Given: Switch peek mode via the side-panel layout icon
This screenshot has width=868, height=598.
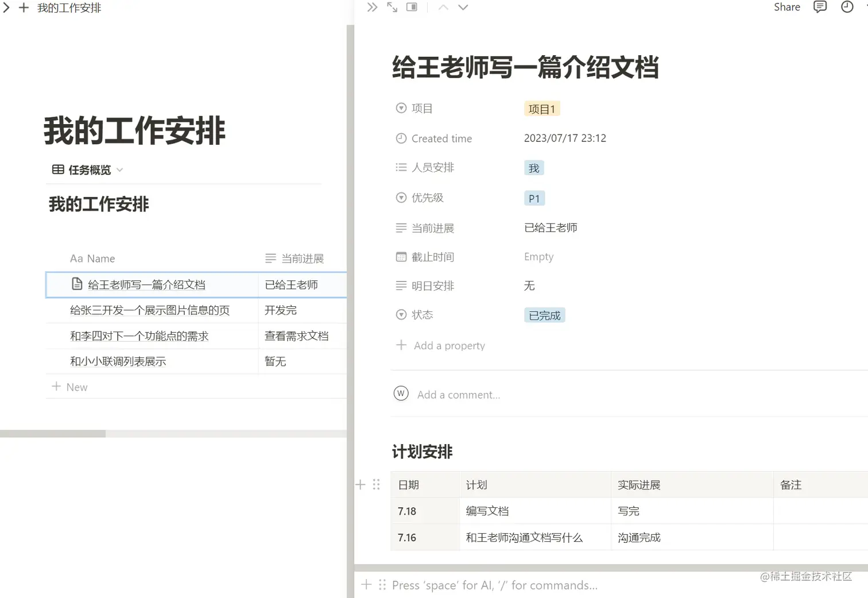Looking at the screenshot, I should pos(412,7).
